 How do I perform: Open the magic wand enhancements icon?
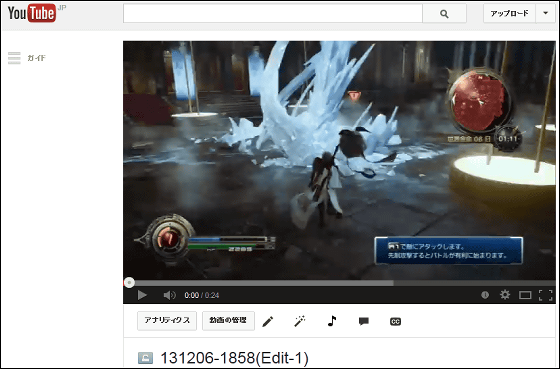(300, 321)
